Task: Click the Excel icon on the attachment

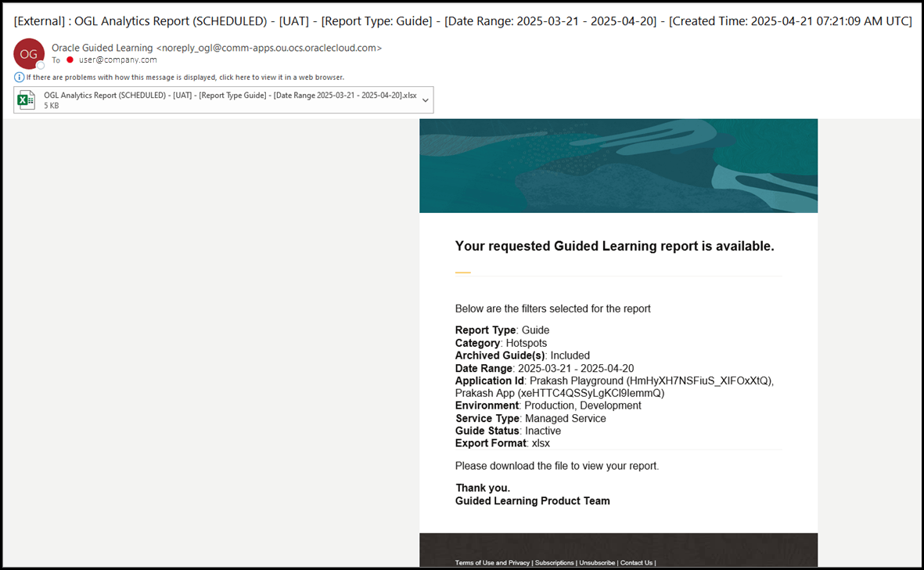Action: pos(26,99)
